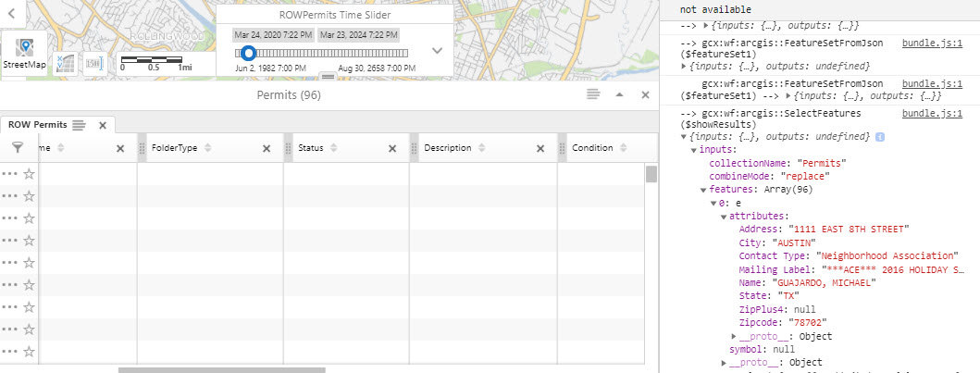
Task: Expand the outputs: undefined object under FeatureSetFromJson
Action: coord(684,66)
